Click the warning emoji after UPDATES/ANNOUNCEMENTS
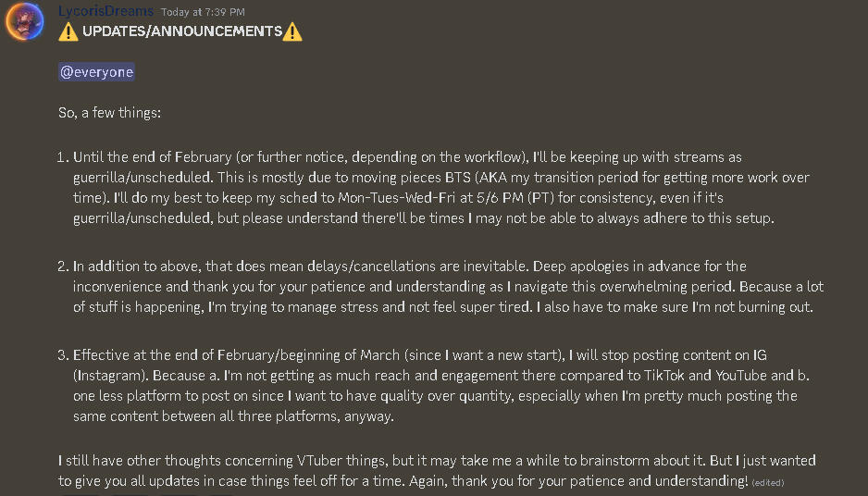 [x=292, y=31]
